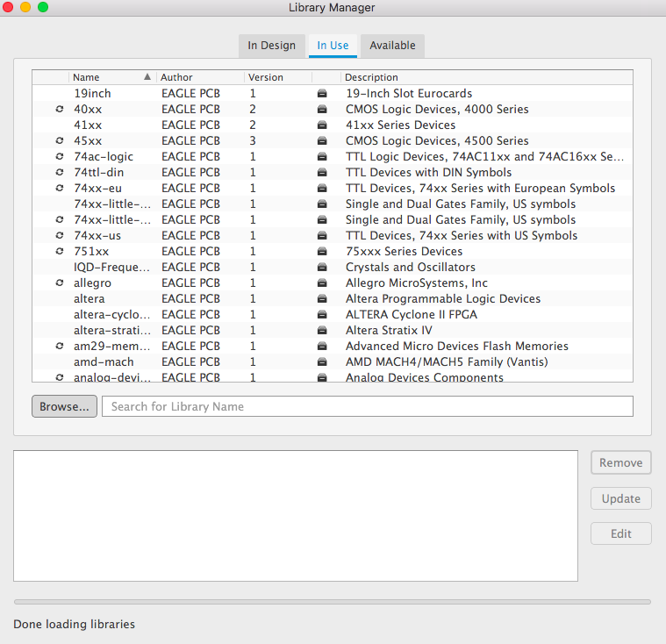The height and width of the screenshot is (644, 666).
Task: Select the IQD-Freque... library name
Action: coord(111,268)
